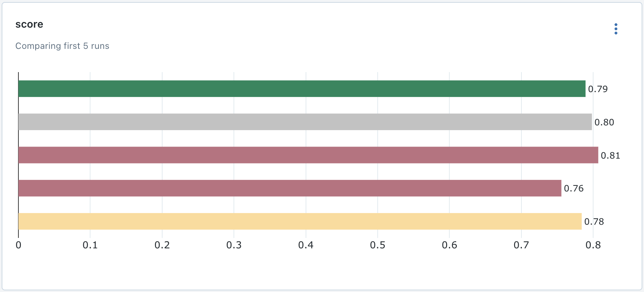Click the 0.79 value label

[x=598, y=89]
